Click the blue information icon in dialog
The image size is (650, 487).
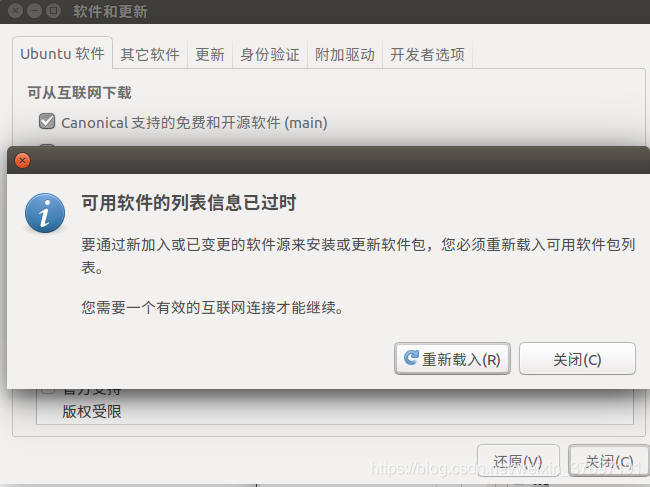pyautogui.click(x=45, y=213)
